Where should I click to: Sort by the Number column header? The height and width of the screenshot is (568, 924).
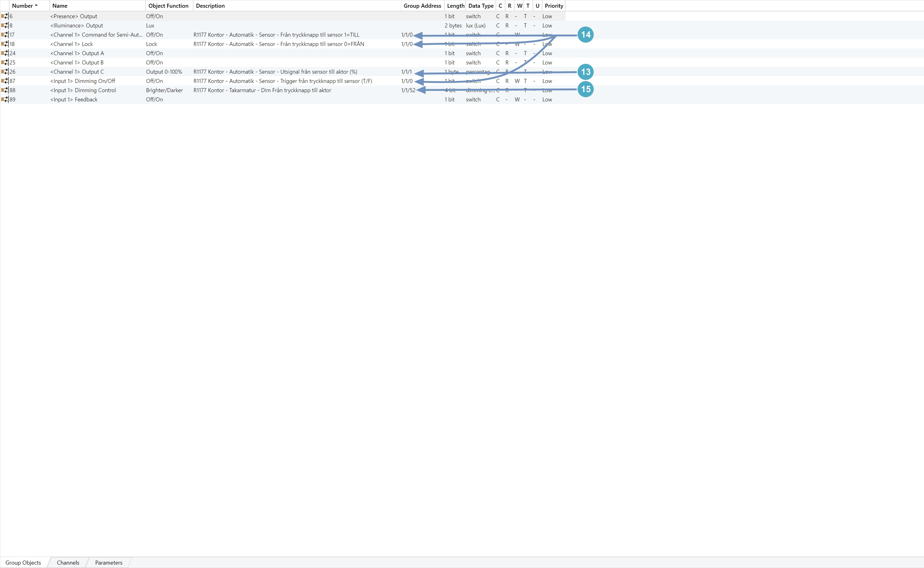click(22, 6)
